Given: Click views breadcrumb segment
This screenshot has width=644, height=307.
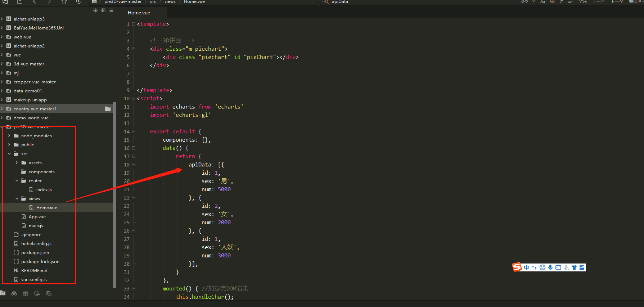Looking at the screenshot, I should pos(170,2).
